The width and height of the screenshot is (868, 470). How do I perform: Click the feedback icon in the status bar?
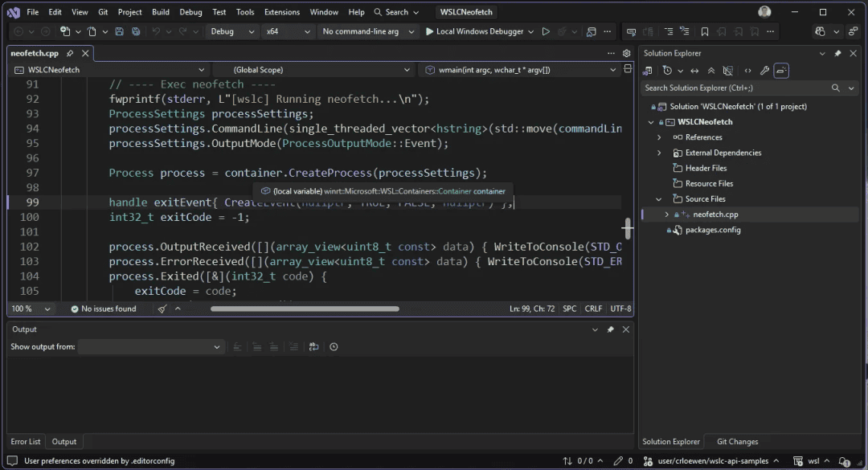click(x=12, y=460)
